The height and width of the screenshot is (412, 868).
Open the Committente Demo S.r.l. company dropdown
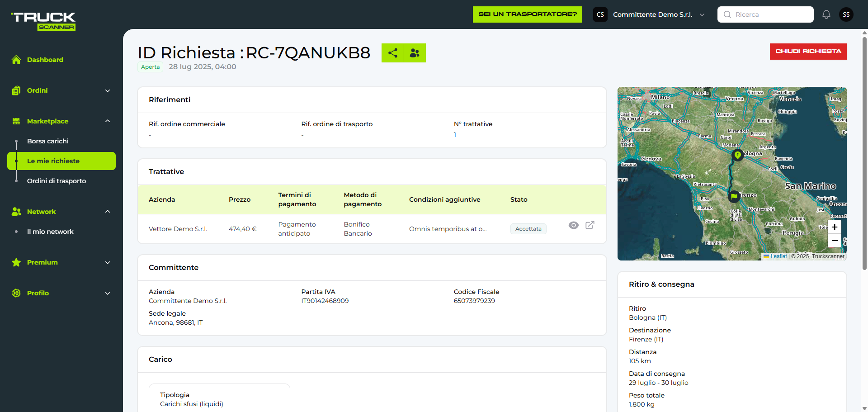tap(650, 14)
